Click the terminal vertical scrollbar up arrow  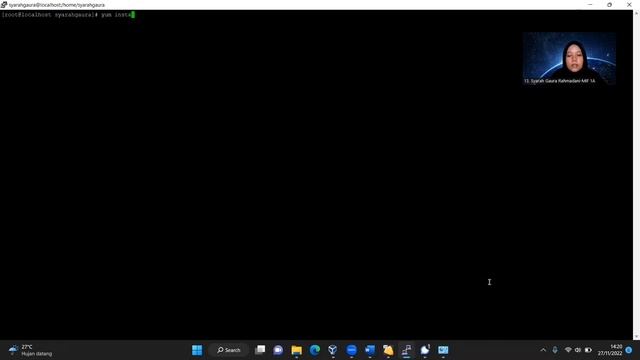(636, 13)
